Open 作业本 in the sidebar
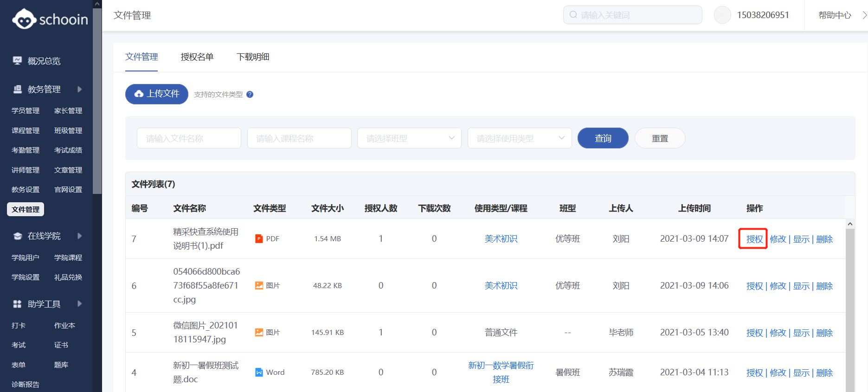 pyautogui.click(x=64, y=325)
